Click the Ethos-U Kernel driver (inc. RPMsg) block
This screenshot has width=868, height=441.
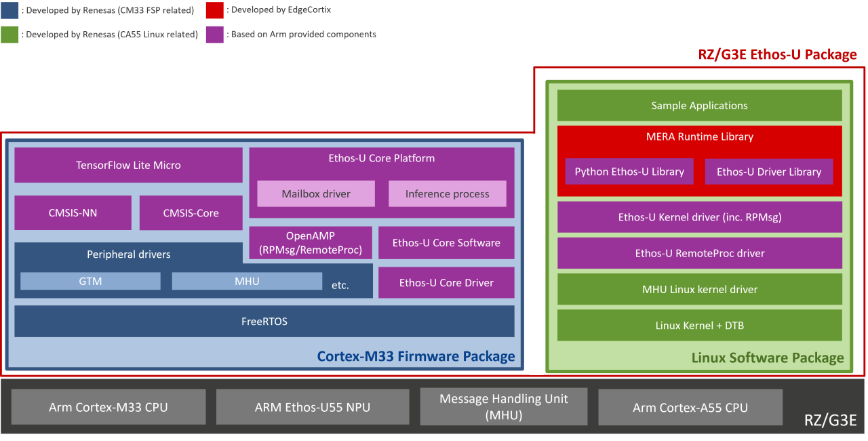(699, 217)
